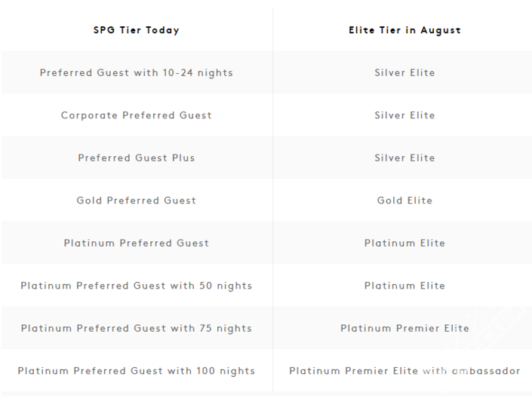532x401 pixels.
Task: Select the Preferred Guest Plus cell
Action: tap(137, 158)
